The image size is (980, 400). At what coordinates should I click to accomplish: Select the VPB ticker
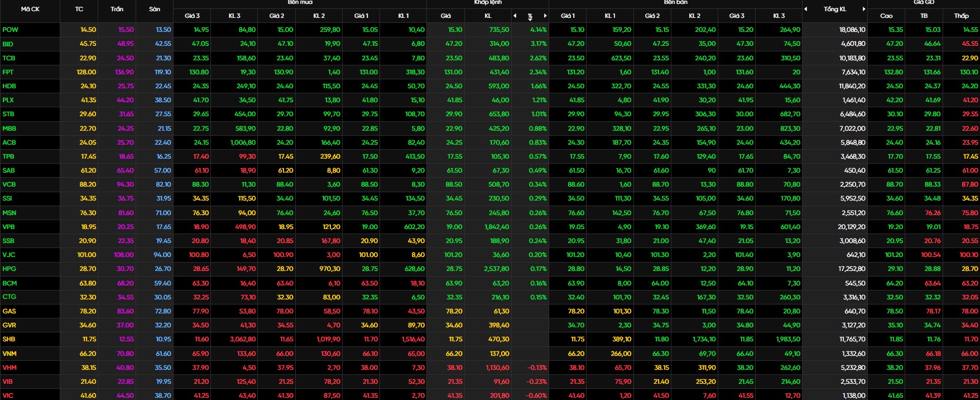[x=8, y=227]
